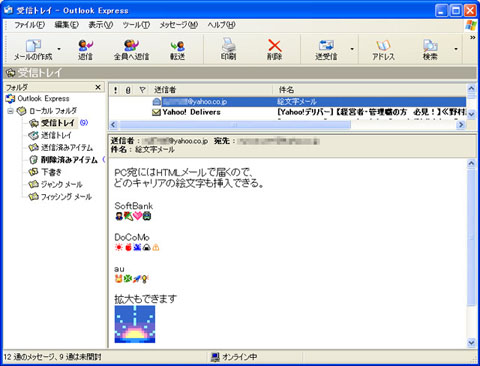Click the message list horizontal scrollbar thumb
Viewport: 480px width, 366px height.
click(235, 125)
